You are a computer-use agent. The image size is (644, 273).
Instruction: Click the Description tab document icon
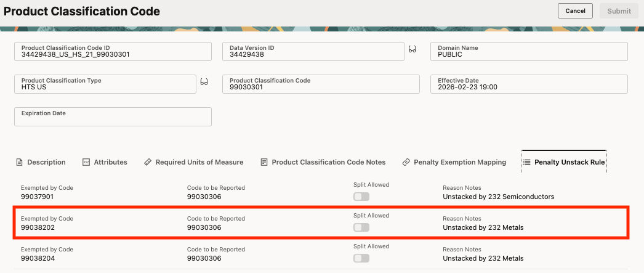[19, 162]
